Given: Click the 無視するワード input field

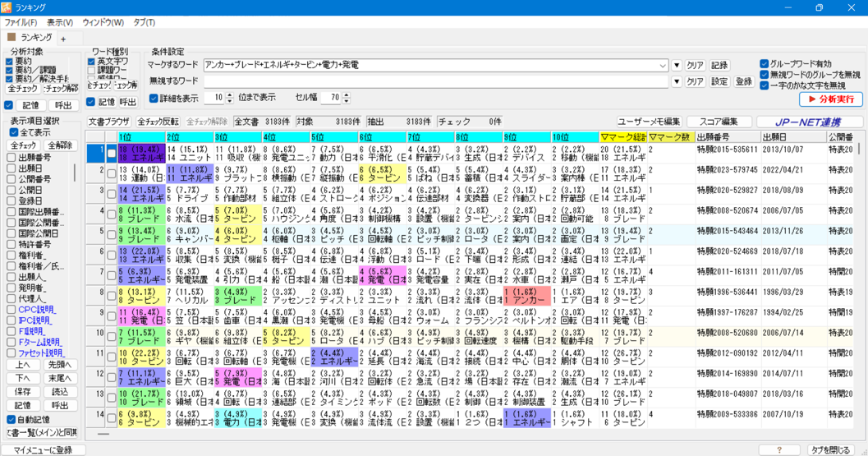Looking at the screenshot, I should click(x=436, y=81).
